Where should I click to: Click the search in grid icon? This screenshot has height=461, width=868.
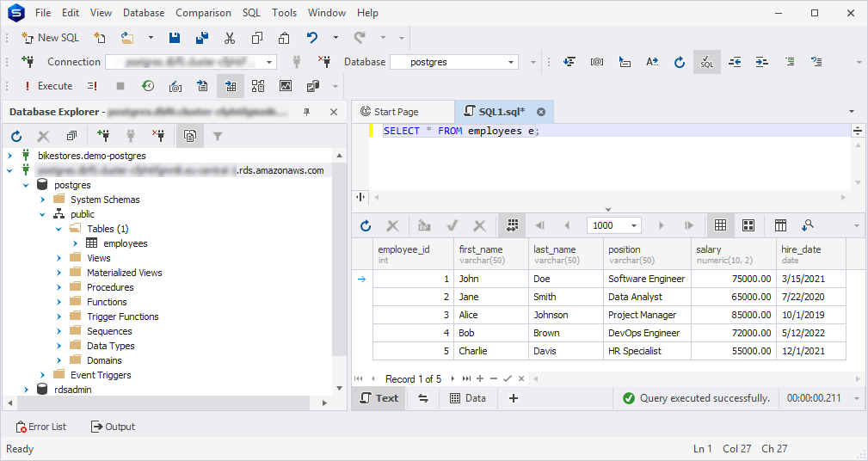coord(808,225)
